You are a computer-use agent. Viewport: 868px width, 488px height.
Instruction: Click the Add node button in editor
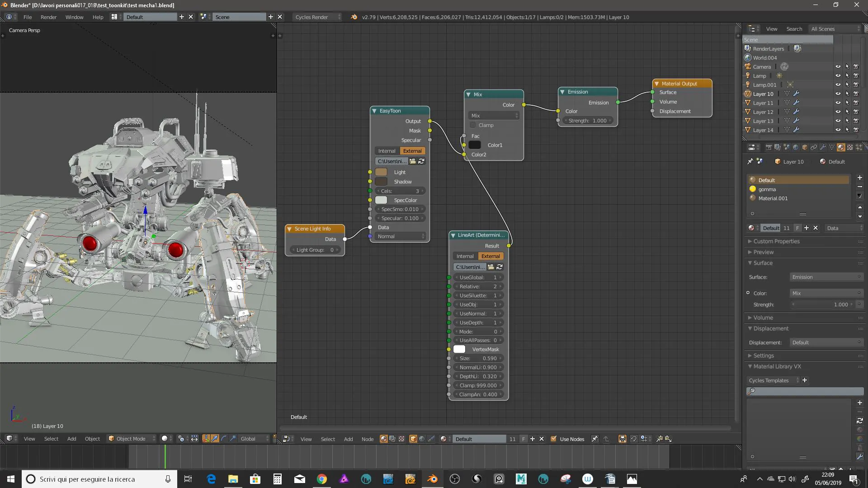pos(348,439)
